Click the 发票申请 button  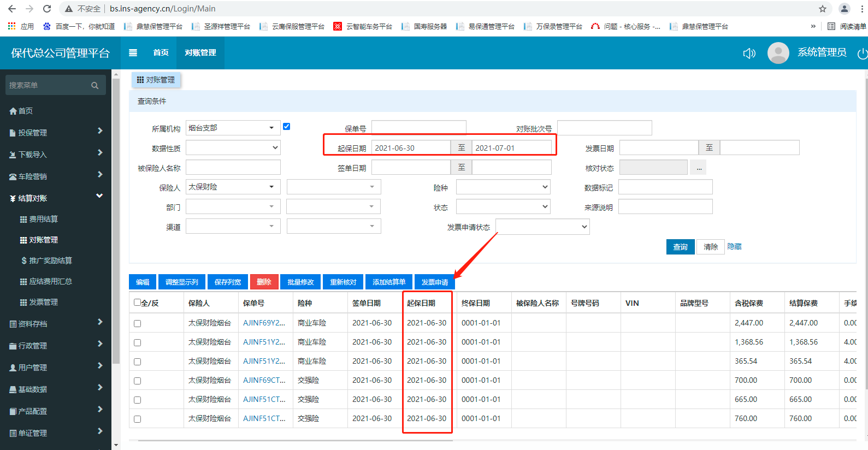434,282
